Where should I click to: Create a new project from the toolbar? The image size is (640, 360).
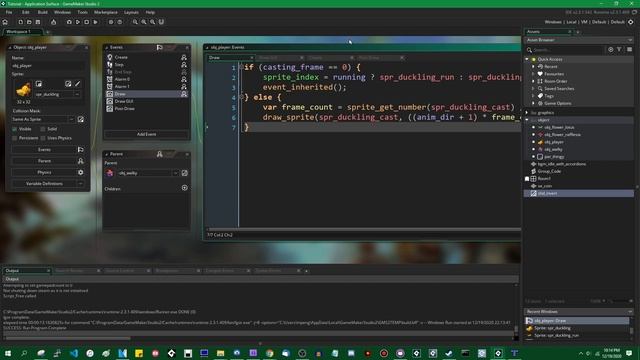pos(20,22)
